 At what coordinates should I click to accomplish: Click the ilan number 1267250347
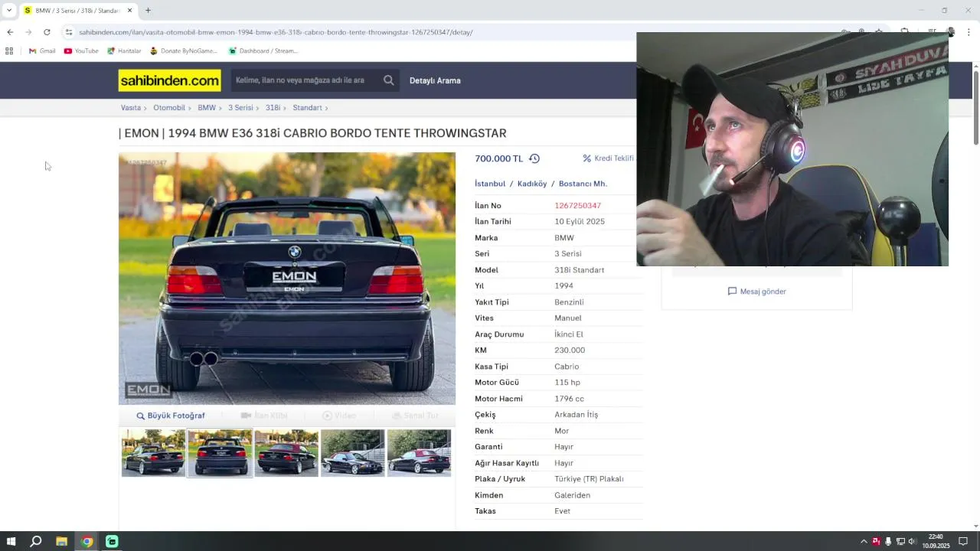577,206
